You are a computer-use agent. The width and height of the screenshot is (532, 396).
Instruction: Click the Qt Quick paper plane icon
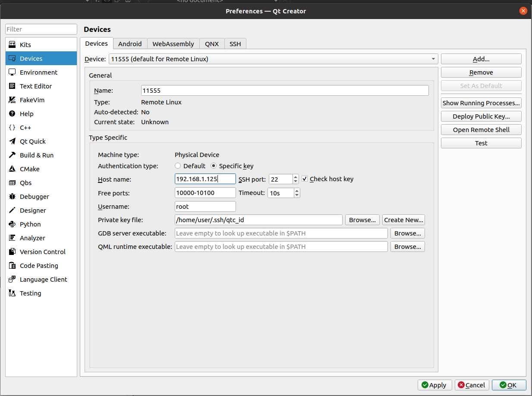click(x=12, y=141)
